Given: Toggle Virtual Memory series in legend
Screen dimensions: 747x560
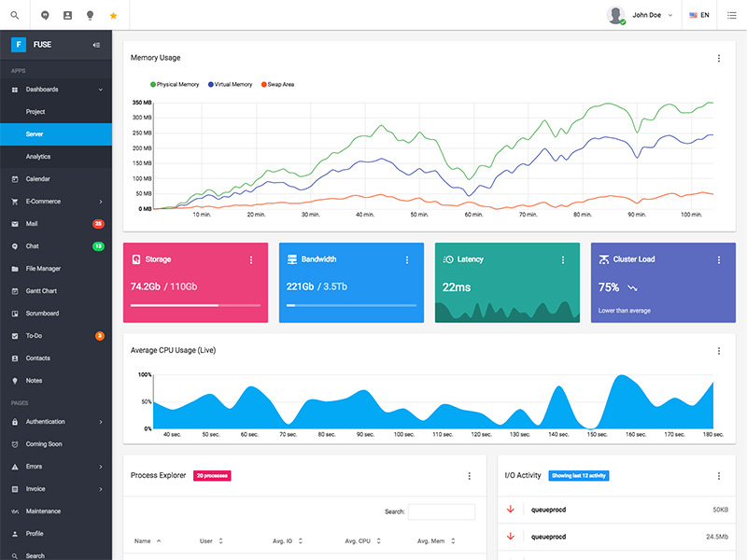Looking at the screenshot, I should coord(230,84).
